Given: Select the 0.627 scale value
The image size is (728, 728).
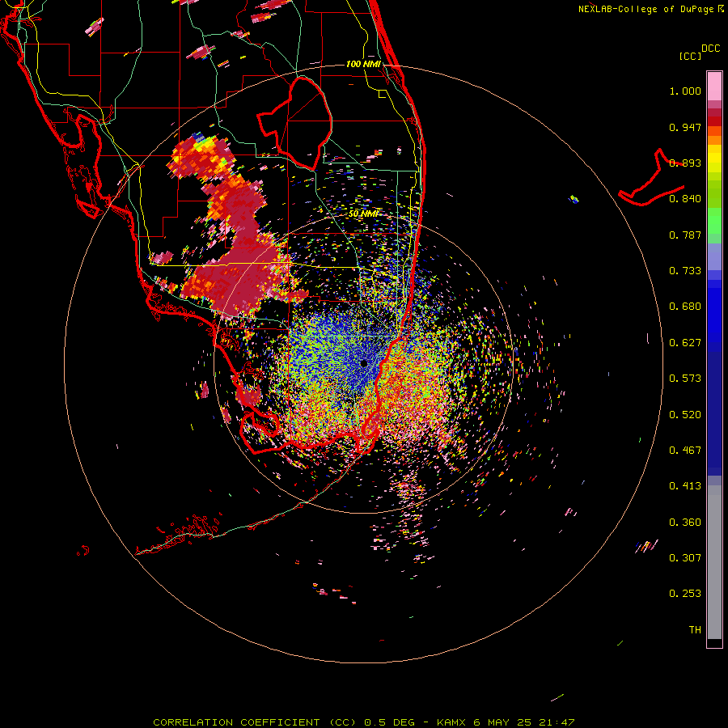Looking at the screenshot, I should (x=685, y=343).
